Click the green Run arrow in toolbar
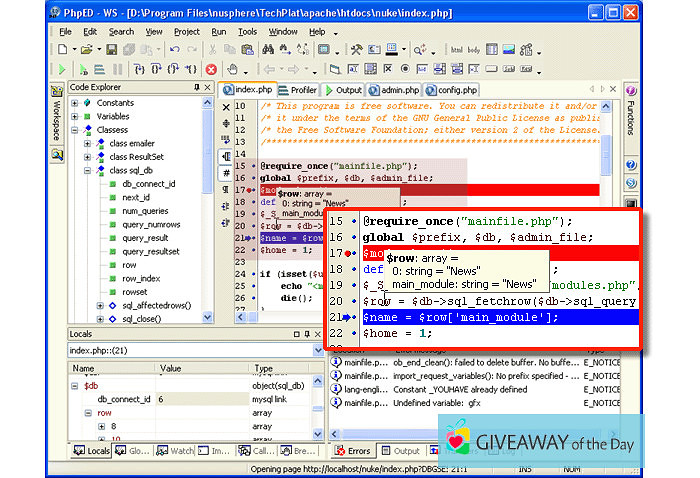Screen dimensions: 700x478 [x=62, y=69]
